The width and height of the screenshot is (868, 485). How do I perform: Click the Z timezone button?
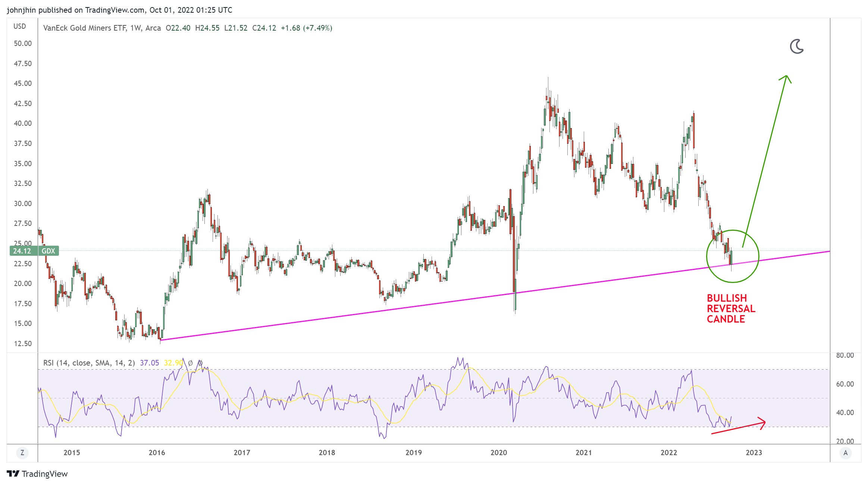22,453
